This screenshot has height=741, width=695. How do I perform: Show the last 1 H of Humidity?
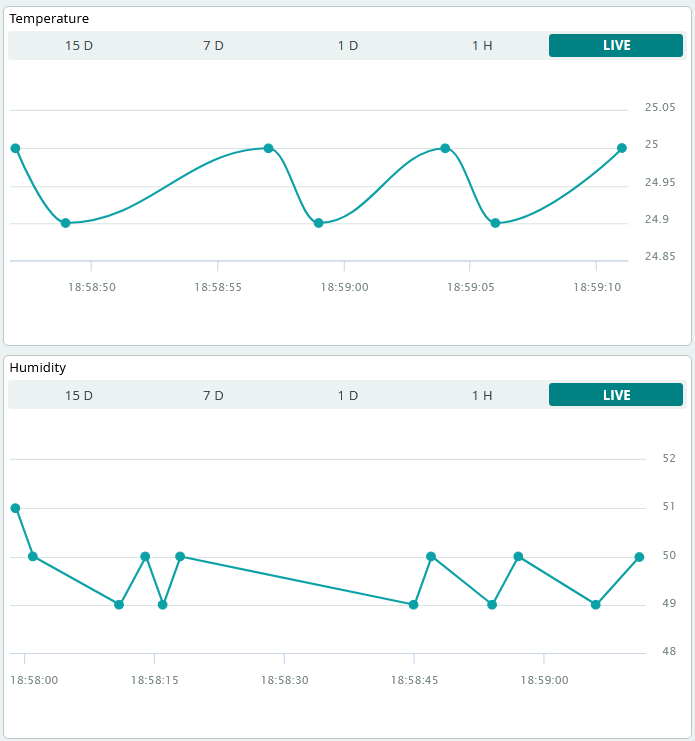click(x=482, y=395)
